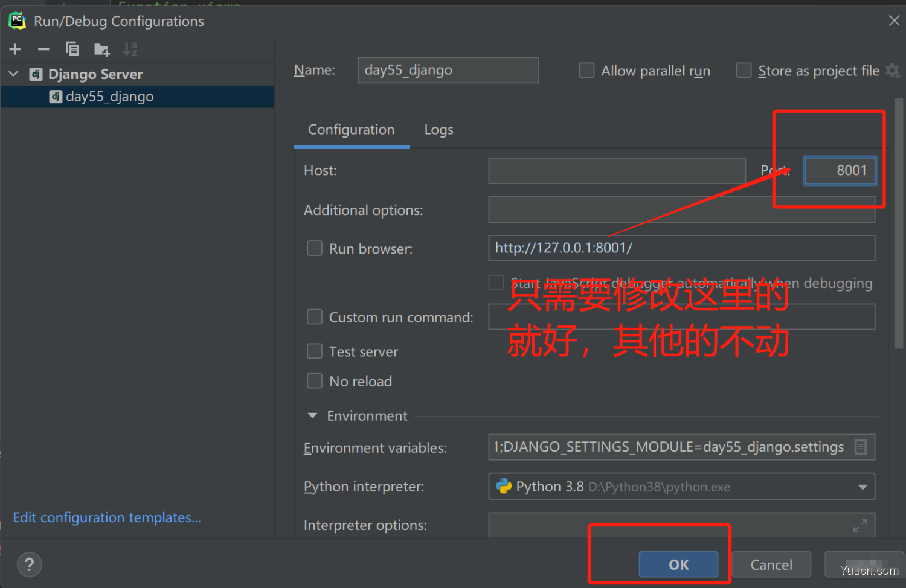Check the Run browser option
This screenshot has height=588, width=906.
[x=315, y=248]
